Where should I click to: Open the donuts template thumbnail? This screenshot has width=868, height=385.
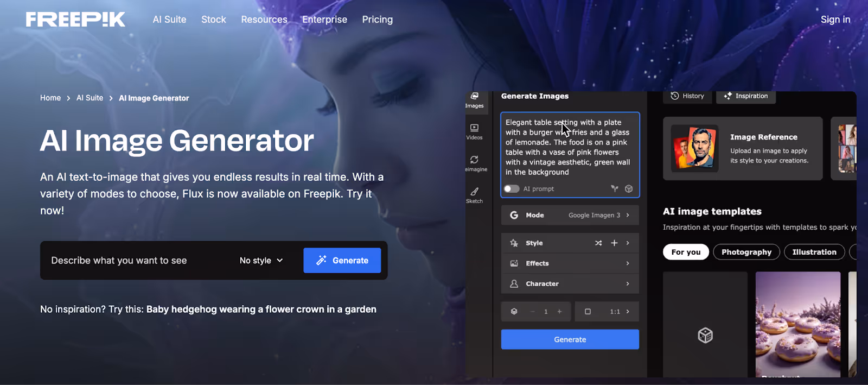click(x=798, y=324)
